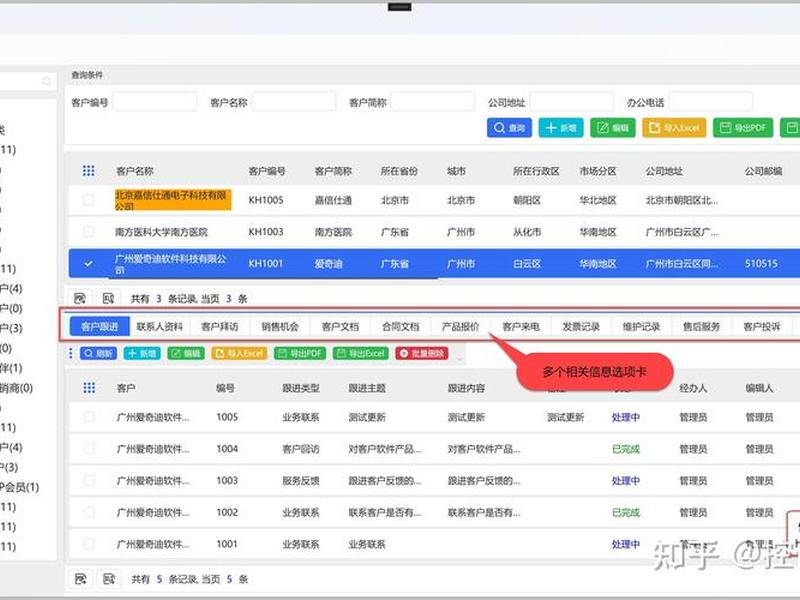Screen dimensions: 800x600
Task: Click the 客户名称 column header
Action: coord(135,171)
